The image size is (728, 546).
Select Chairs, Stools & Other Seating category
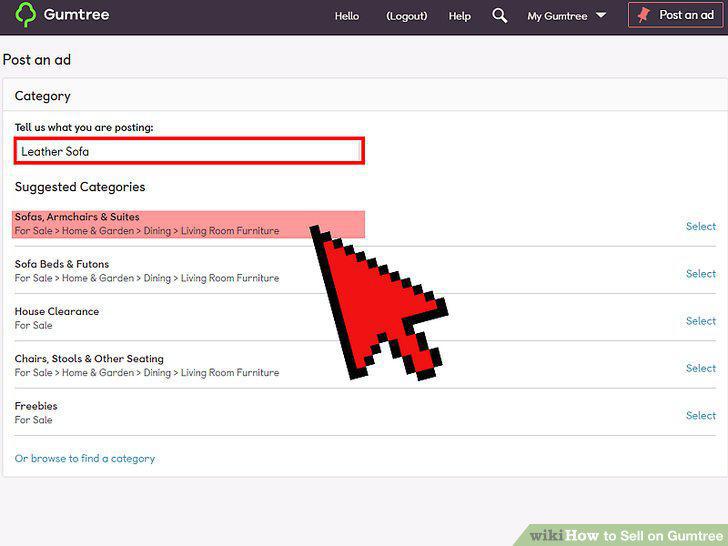pyautogui.click(x=701, y=368)
